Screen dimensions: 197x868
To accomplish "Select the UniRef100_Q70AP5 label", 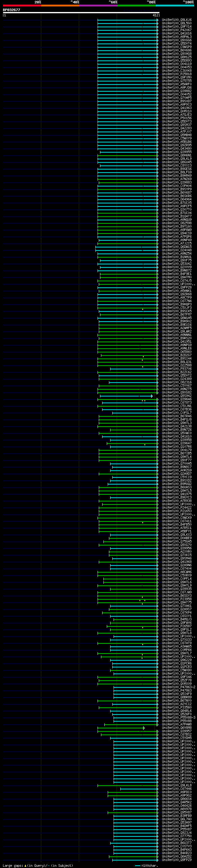I will tap(176, 98).
